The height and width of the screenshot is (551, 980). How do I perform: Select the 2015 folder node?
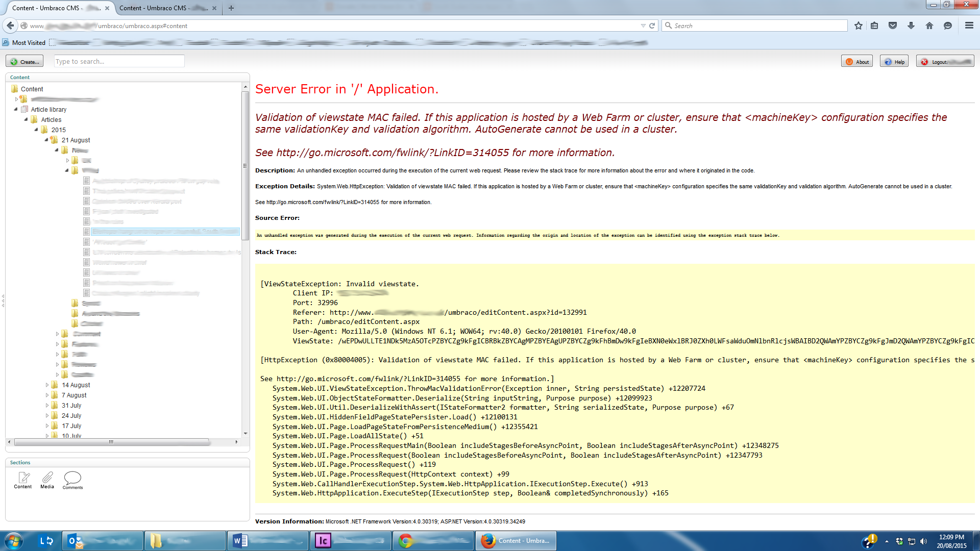pyautogui.click(x=58, y=130)
